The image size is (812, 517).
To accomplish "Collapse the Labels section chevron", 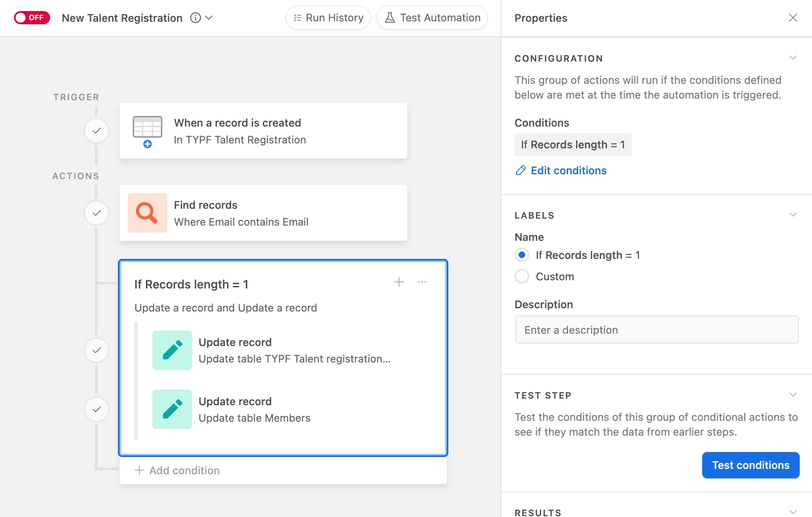I will [793, 215].
